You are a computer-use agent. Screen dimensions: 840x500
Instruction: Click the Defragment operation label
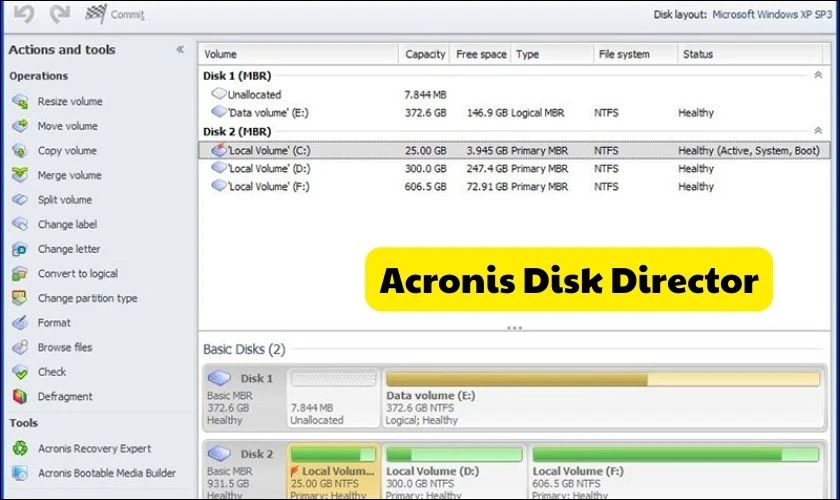tap(65, 397)
